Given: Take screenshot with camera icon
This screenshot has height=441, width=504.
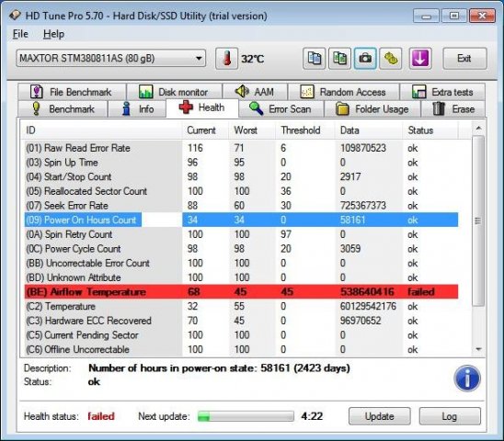Looking at the screenshot, I should 365,59.
